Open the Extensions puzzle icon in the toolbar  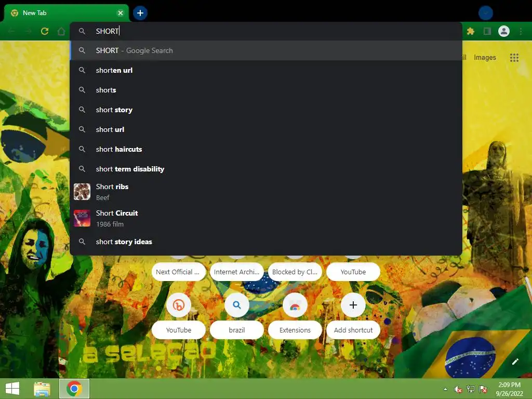point(470,31)
